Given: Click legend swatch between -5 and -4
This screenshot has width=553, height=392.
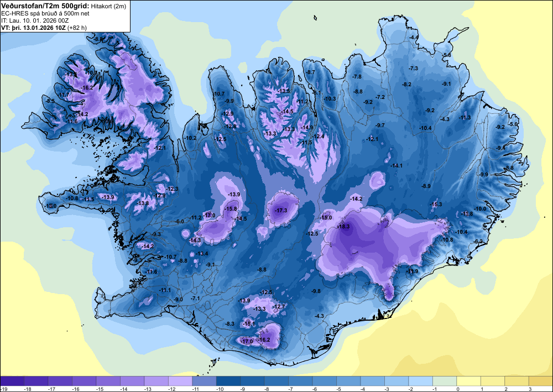Looking at the screenshot, I should [348, 381].
